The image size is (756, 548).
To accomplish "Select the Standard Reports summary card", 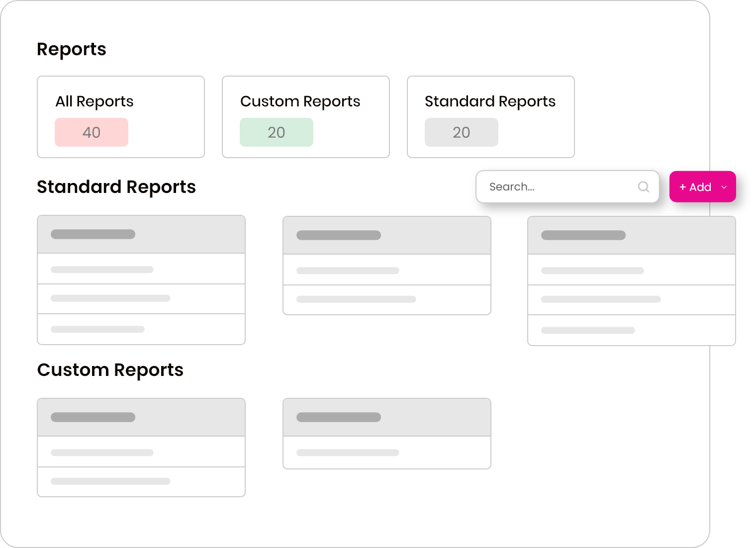I will coord(491,117).
